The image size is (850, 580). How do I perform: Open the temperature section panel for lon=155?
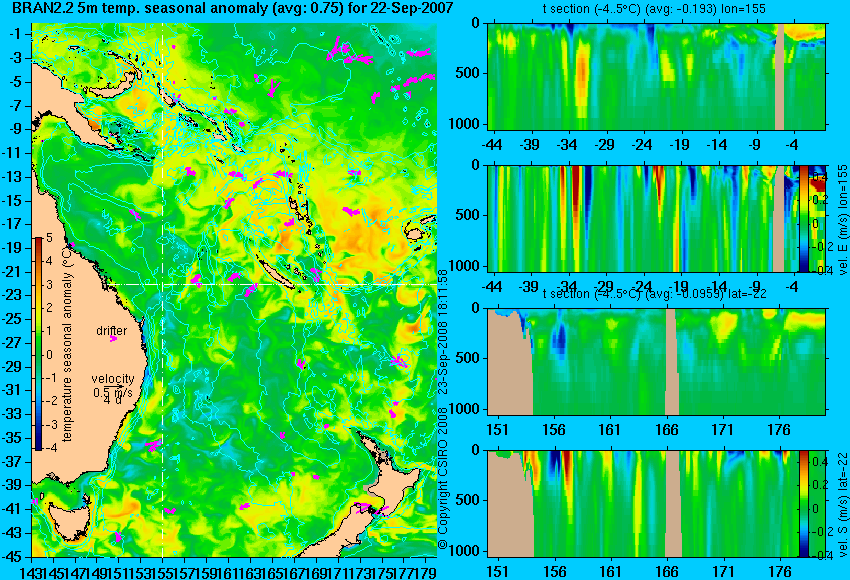coord(656,76)
